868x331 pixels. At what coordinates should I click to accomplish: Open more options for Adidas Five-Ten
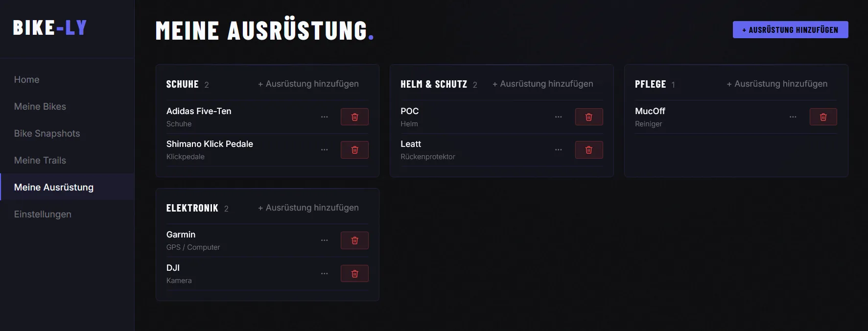click(324, 117)
